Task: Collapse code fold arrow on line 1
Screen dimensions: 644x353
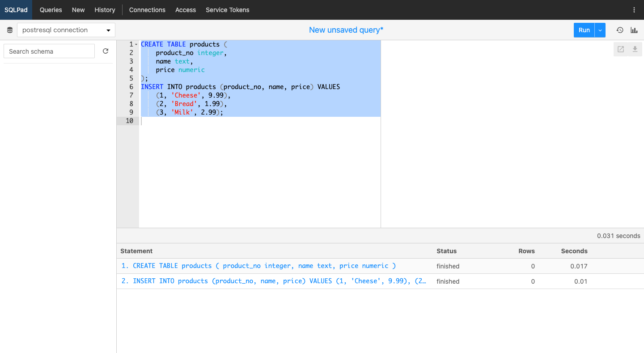Action: [136, 44]
